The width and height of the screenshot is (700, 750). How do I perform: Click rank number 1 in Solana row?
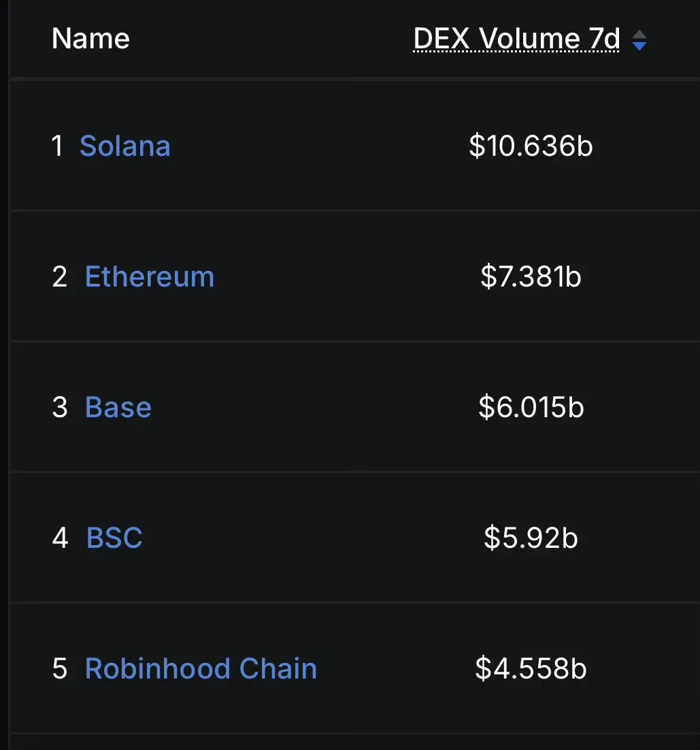[x=57, y=146]
